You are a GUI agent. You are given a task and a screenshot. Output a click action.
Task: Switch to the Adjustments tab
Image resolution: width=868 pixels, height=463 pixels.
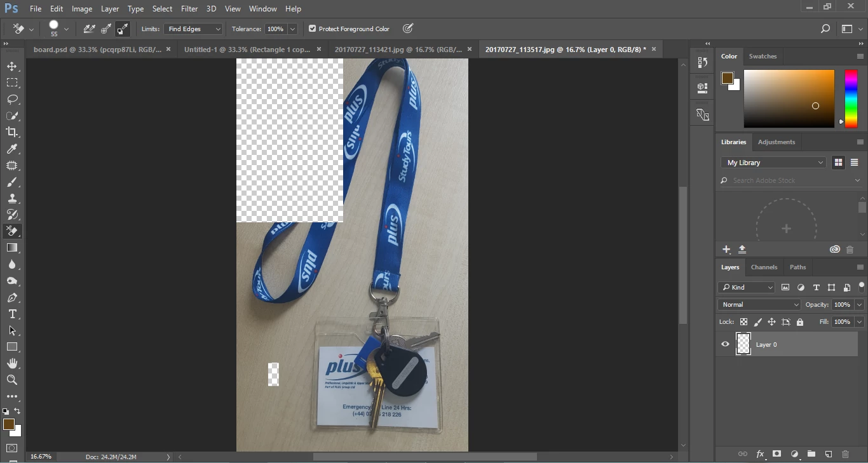(776, 142)
